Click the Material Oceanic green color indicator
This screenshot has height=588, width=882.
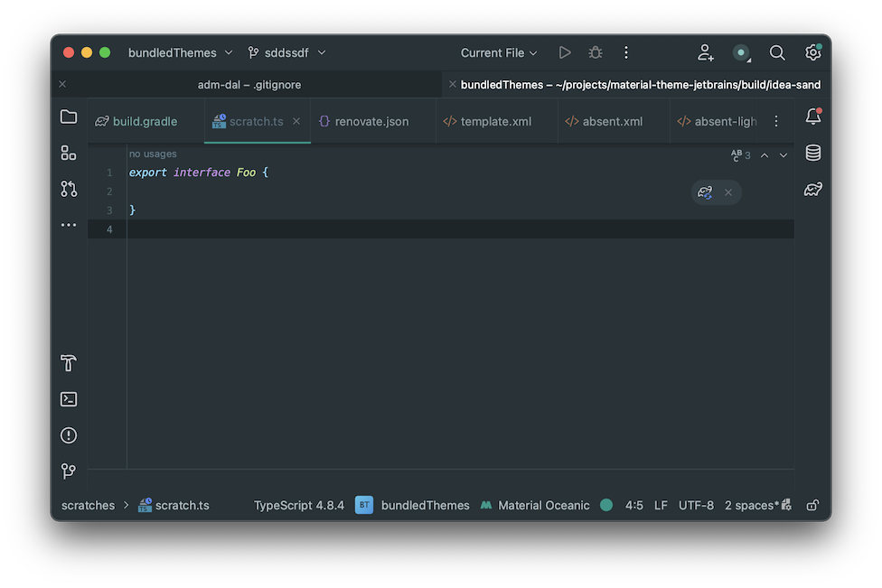tap(606, 505)
